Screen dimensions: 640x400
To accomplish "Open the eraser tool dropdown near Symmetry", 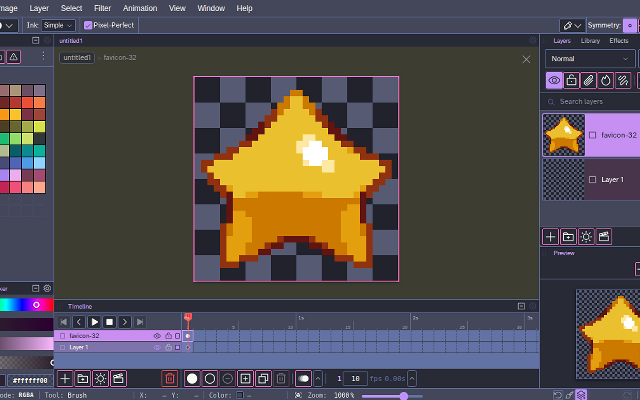I will pos(572,26).
